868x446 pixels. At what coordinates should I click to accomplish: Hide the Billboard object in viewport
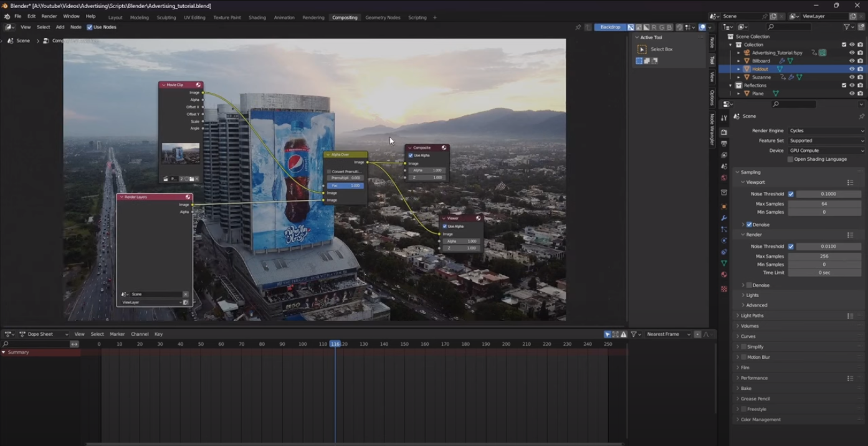[852, 61]
